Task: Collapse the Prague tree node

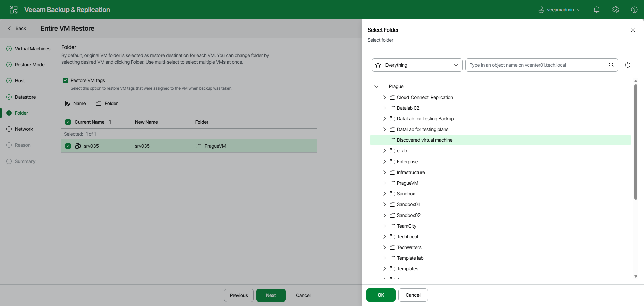Action: (376, 86)
